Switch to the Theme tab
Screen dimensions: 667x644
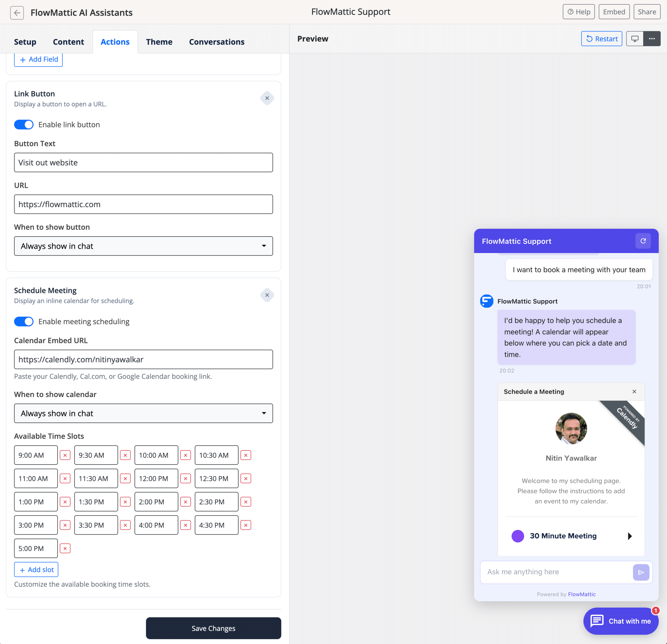point(159,41)
